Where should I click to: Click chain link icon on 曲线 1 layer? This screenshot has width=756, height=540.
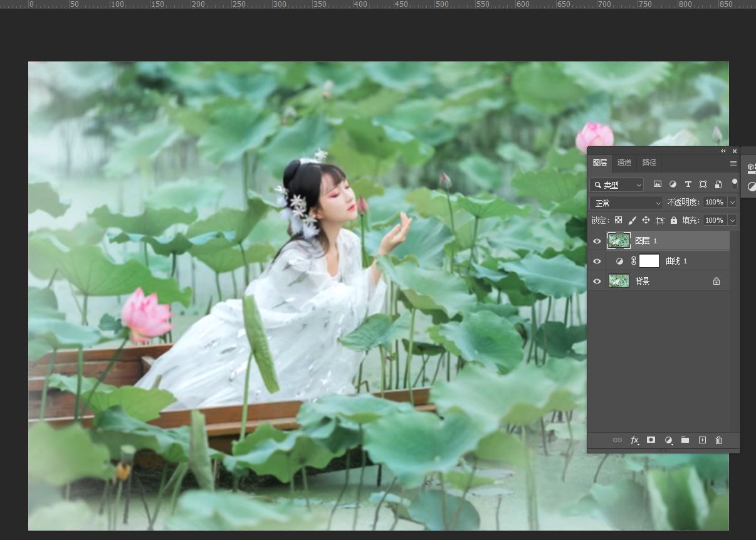(633, 261)
